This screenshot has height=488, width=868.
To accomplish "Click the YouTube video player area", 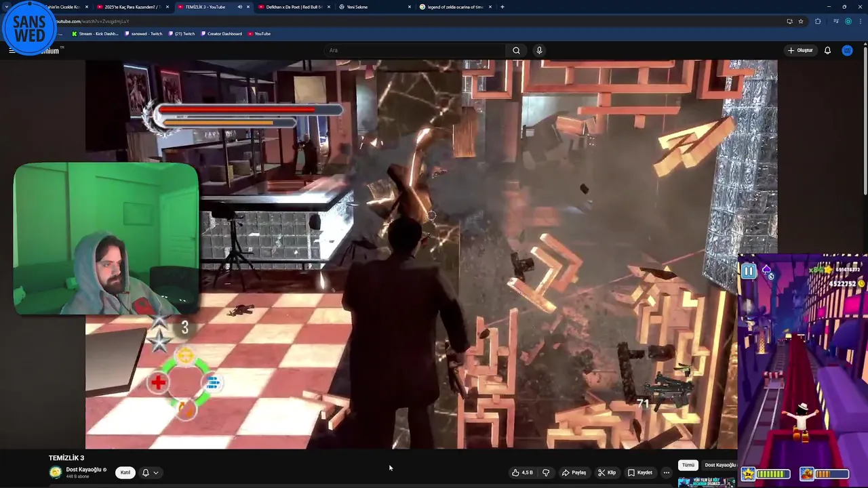I will click(x=431, y=254).
